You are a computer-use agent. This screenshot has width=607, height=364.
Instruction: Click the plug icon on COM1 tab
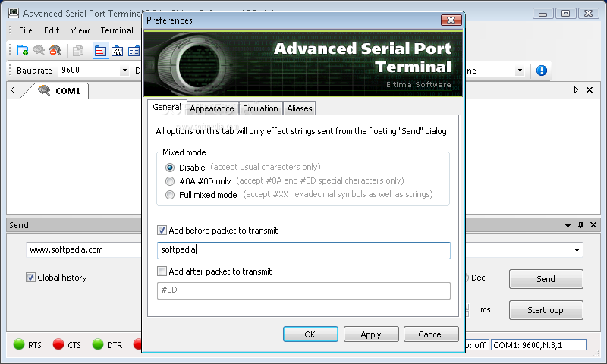coord(44,90)
